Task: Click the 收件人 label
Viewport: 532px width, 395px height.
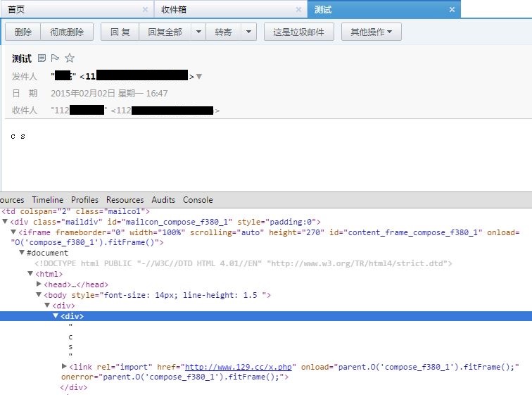Action: point(25,111)
